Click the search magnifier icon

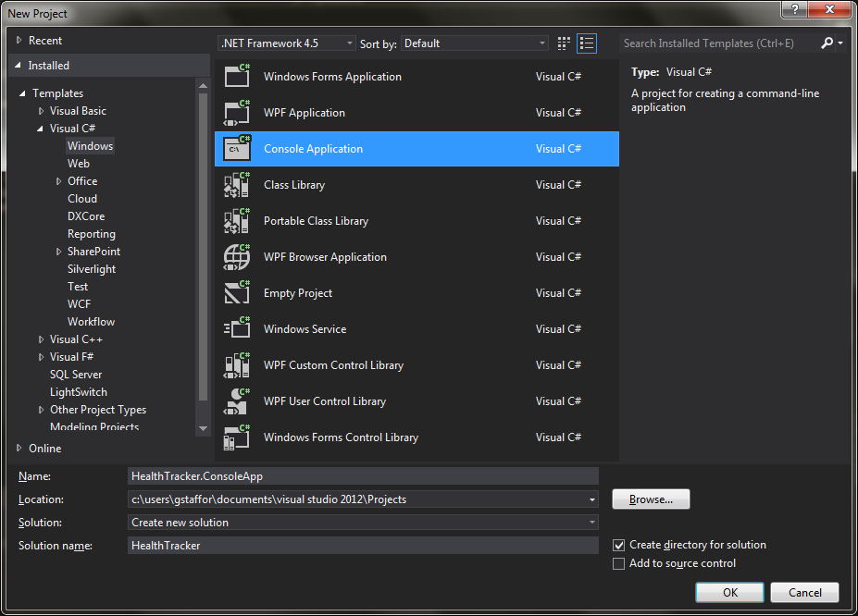[x=827, y=43]
